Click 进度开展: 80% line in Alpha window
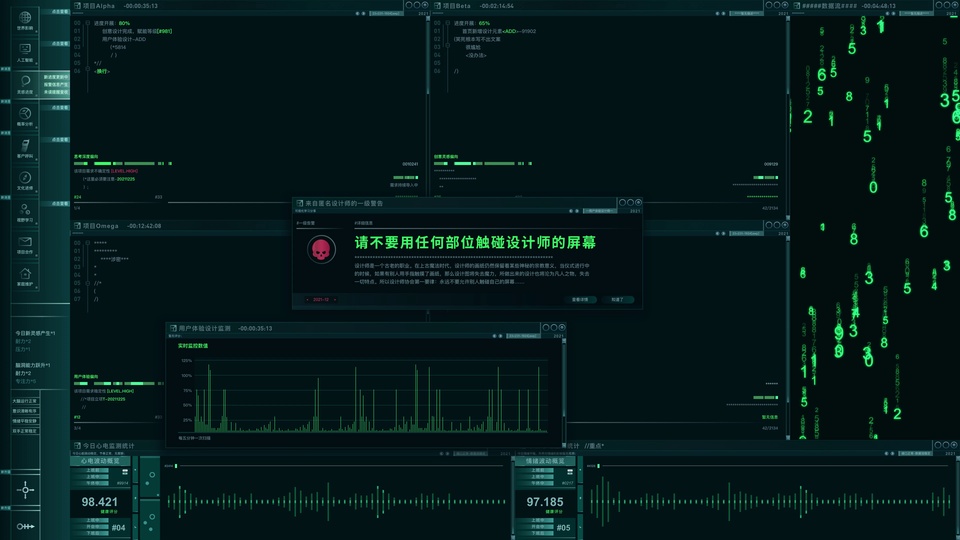The height and width of the screenshot is (540, 960). 112,23
